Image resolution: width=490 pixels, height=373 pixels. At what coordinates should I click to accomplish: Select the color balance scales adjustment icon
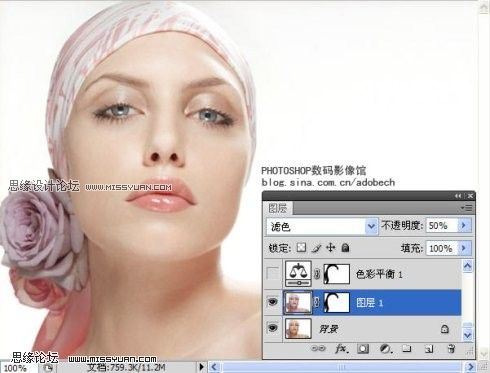(298, 274)
